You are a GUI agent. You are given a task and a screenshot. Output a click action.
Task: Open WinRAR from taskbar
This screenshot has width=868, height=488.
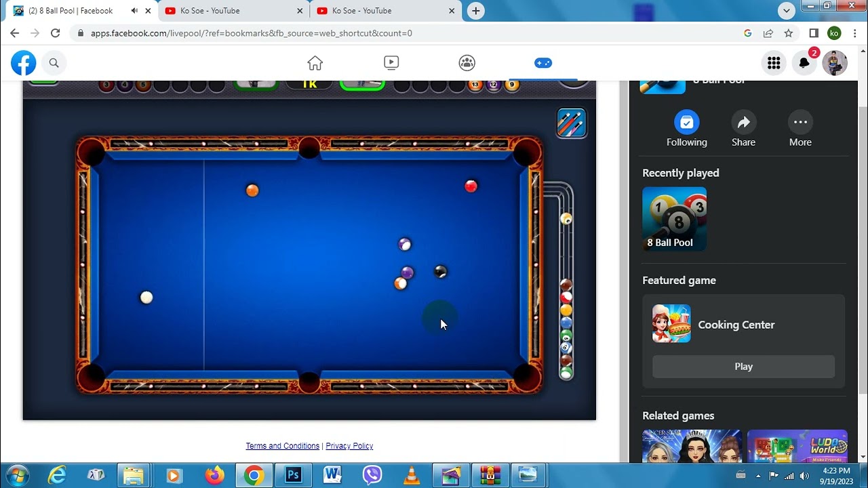click(490, 476)
